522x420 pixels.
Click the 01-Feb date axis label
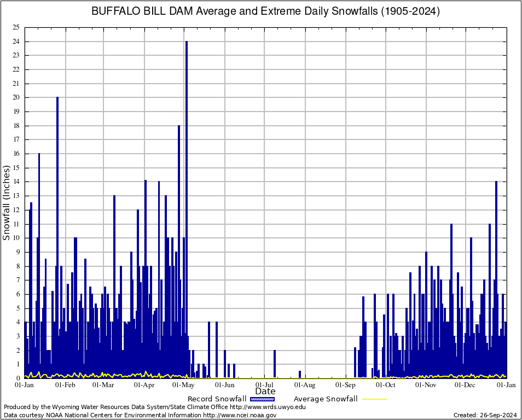pos(66,385)
